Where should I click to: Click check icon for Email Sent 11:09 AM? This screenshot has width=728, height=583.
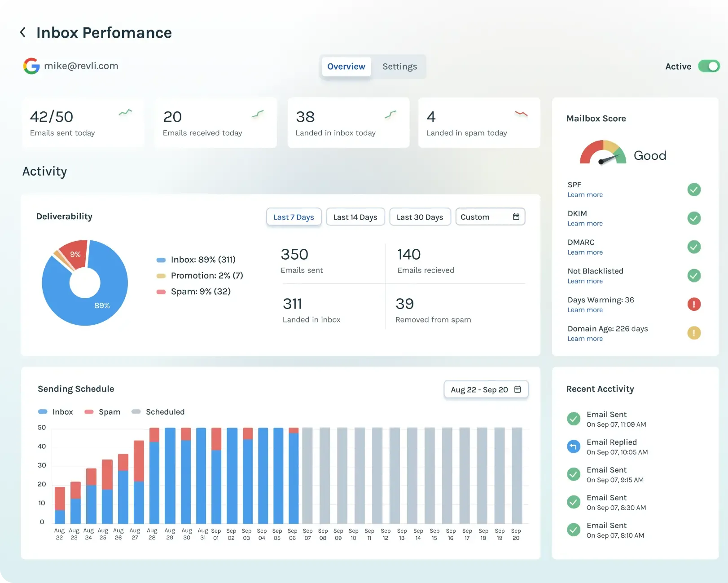tap(574, 419)
